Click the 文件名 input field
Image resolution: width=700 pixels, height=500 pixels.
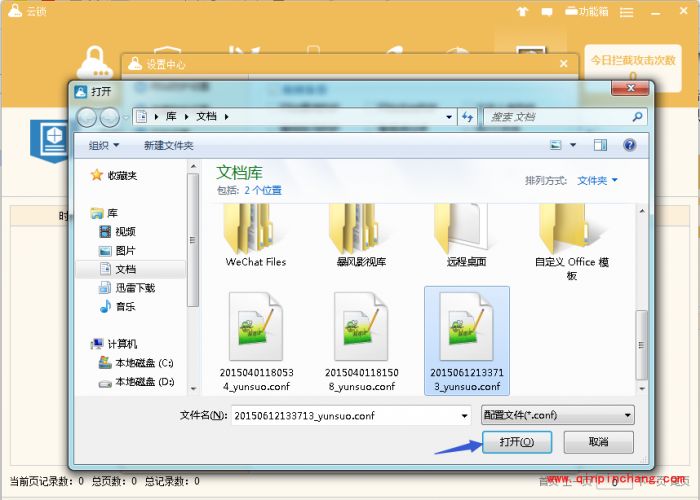(346, 416)
